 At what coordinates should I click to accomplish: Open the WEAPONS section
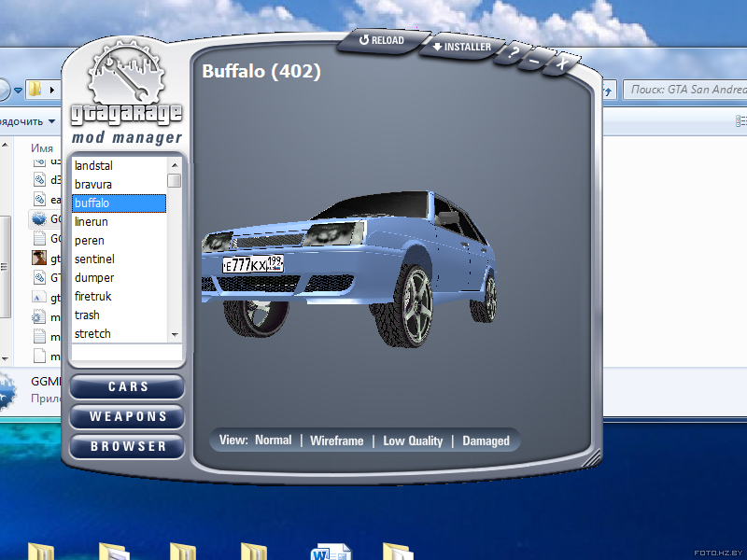click(127, 416)
